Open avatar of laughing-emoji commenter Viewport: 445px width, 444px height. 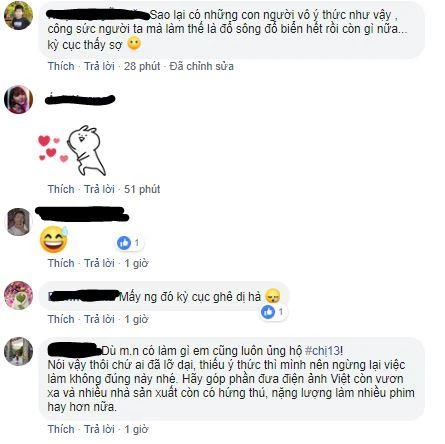coord(18,222)
